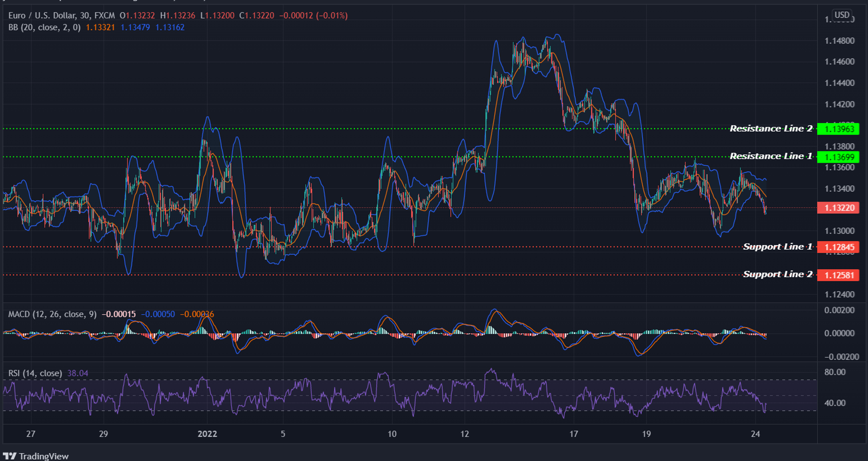Click the Support Line 2 label 1.12581
The height and width of the screenshot is (461, 868).
pyautogui.click(x=840, y=275)
